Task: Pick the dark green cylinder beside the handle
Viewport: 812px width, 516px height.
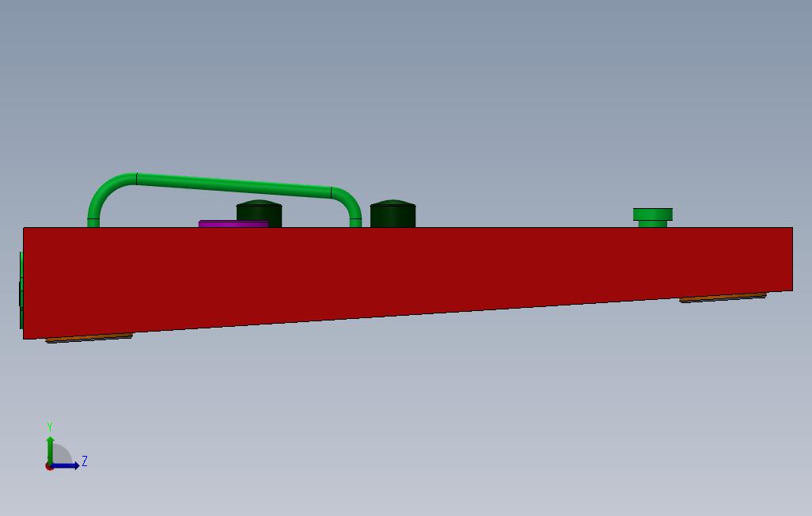Action: 393,214
